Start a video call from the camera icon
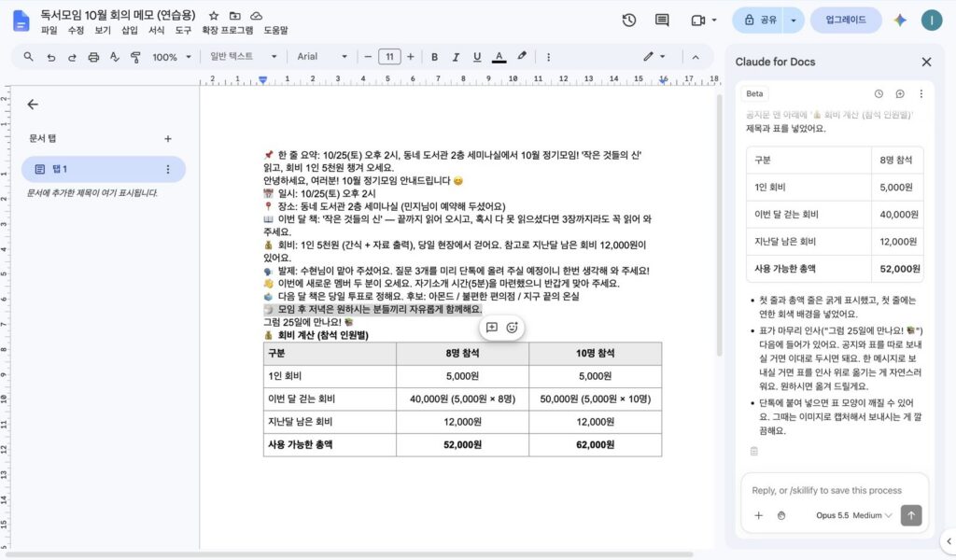 pyautogui.click(x=698, y=21)
